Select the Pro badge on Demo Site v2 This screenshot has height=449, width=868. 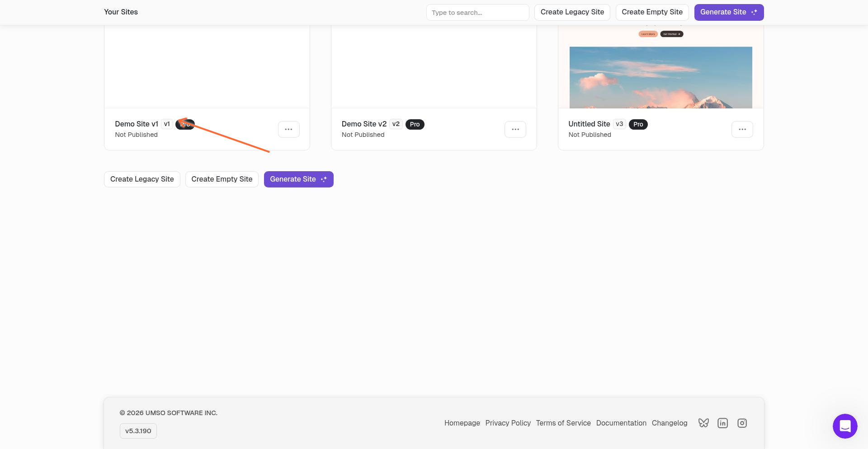pos(415,124)
